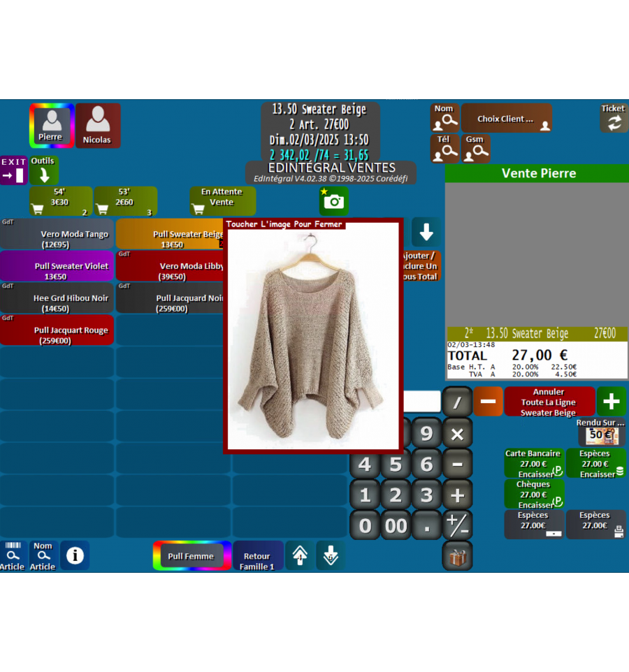629x672 pixels.
Task: Search client by Gsm icon
Action: (x=475, y=149)
